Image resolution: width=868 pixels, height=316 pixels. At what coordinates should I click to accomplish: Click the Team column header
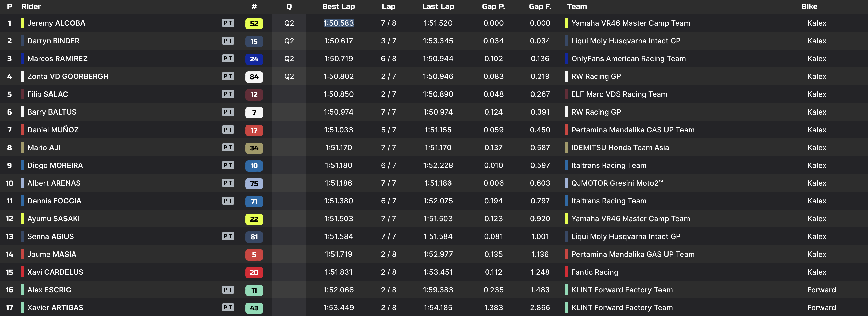click(577, 6)
